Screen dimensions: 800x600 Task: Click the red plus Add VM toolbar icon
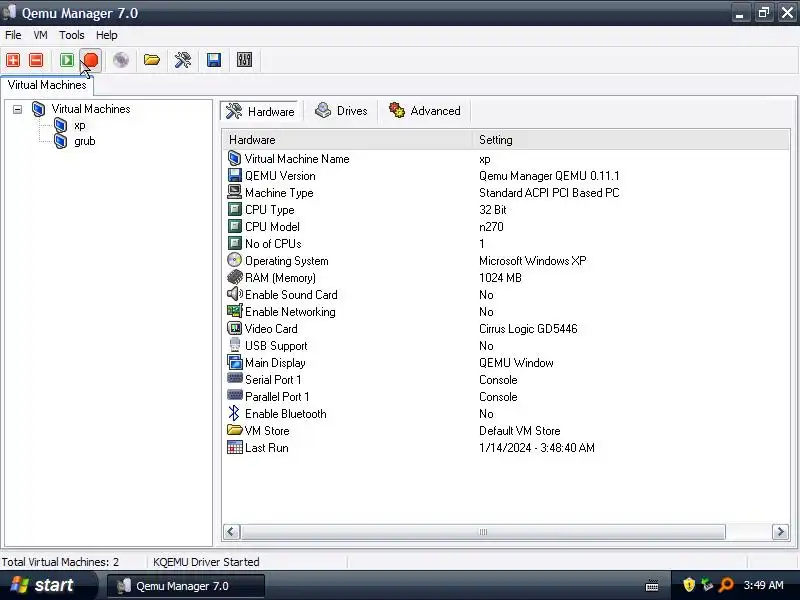(13, 60)
